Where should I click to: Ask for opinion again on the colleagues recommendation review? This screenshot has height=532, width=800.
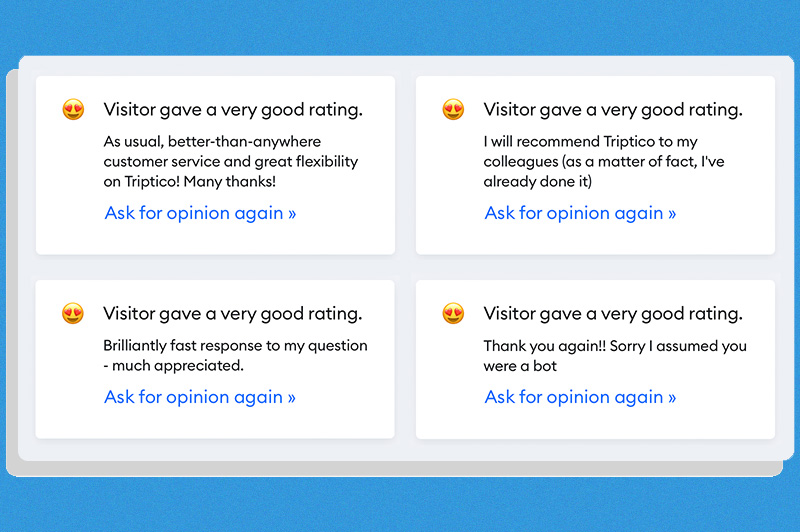point(580,213)
